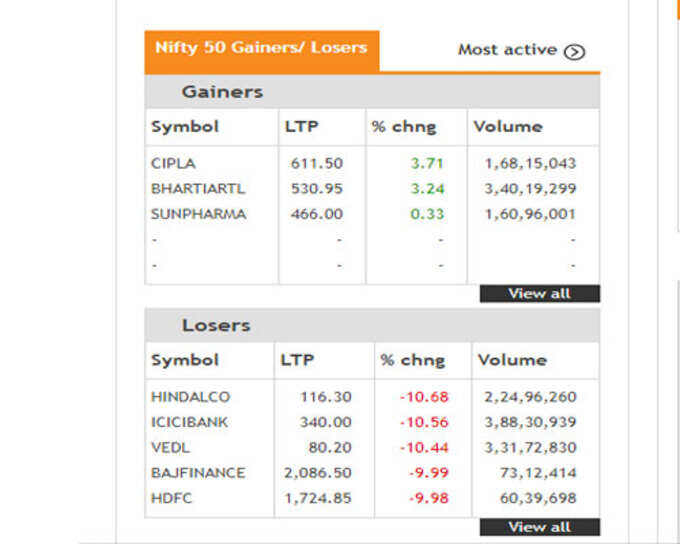Click the Gainers Symbol column header
The image size is (680, 544).
pos(185,127)
